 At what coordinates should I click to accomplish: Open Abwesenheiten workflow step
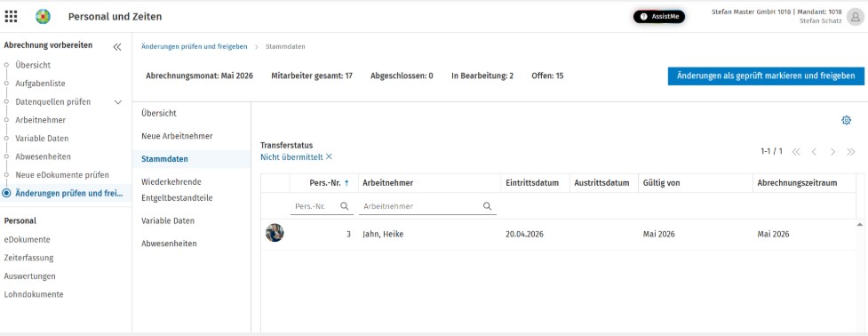coord(44,156)
